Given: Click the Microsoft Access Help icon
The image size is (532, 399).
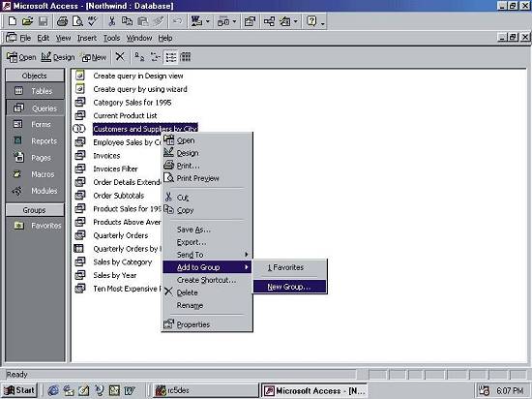Looking at the screenshot, I should [311, 21].
